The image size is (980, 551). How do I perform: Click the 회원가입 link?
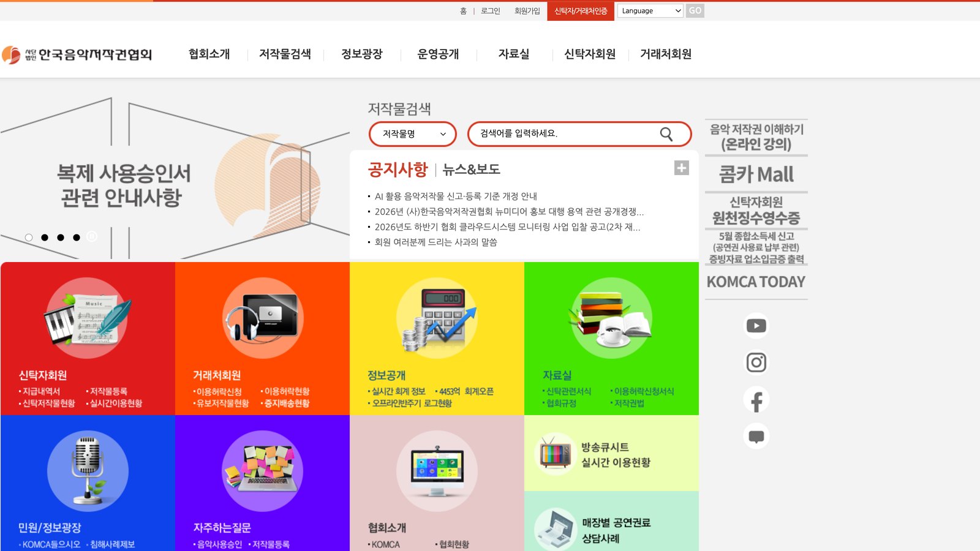(527, 11)
